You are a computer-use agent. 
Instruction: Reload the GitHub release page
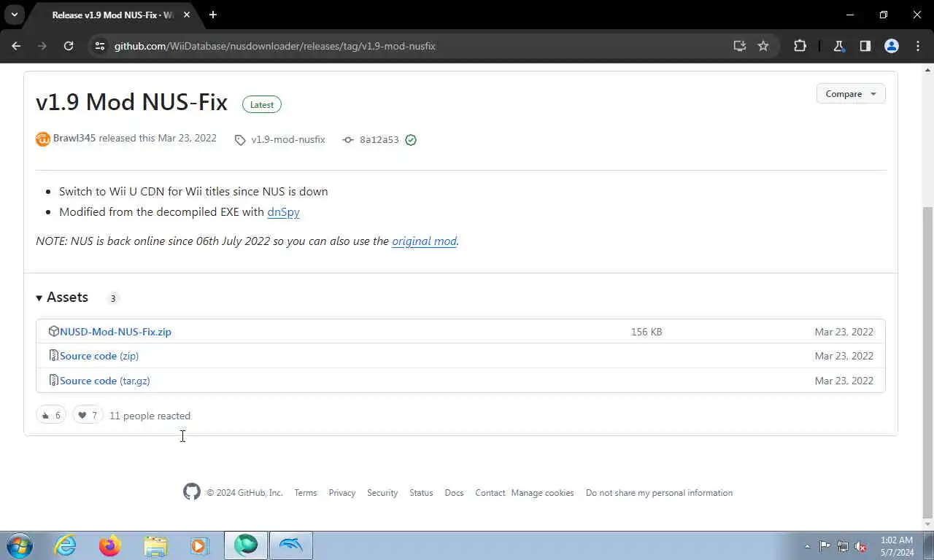pyautogui.click(x=69, y=46)
